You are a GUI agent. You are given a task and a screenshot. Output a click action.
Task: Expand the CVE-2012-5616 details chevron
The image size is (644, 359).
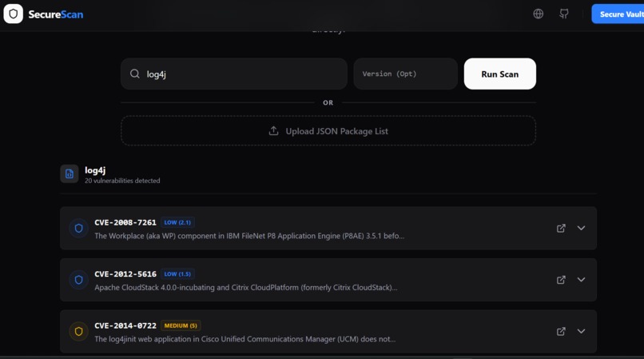point(581,280)
